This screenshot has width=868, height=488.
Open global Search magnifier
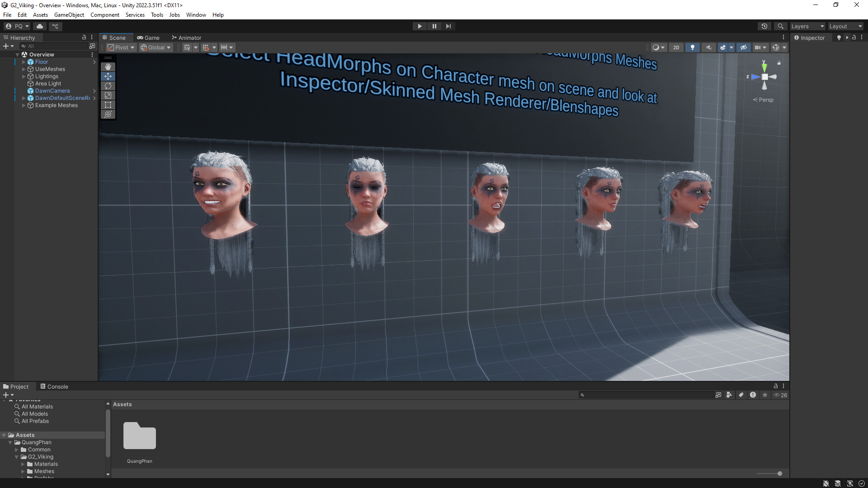(780, 26)
